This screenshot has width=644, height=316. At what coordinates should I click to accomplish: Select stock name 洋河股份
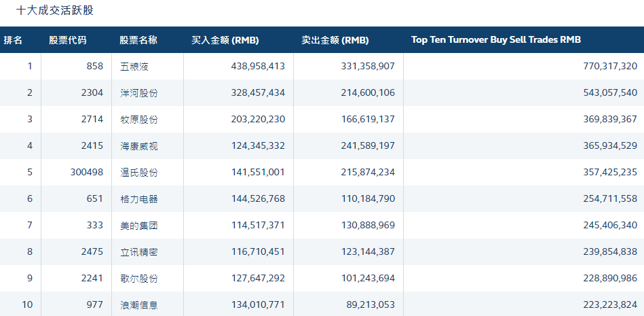(x=139, y=93)
